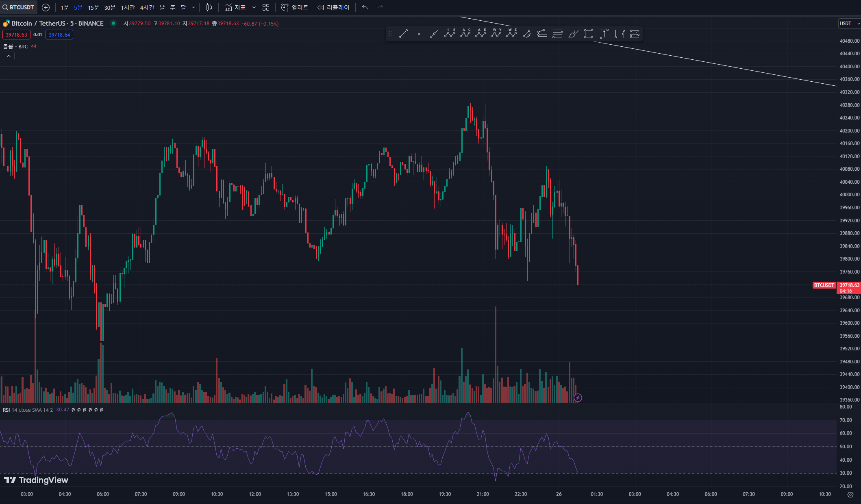The image size is (861, 504).
Task: Click the BTCUSDT symbol search field
Action: coord(19,7)
